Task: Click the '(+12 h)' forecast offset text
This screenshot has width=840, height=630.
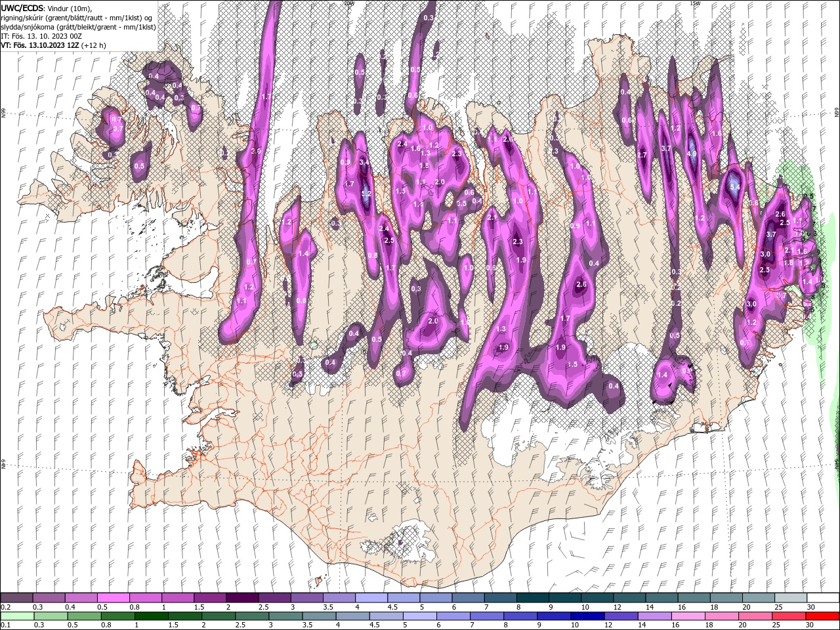Action: click(93, 45)
